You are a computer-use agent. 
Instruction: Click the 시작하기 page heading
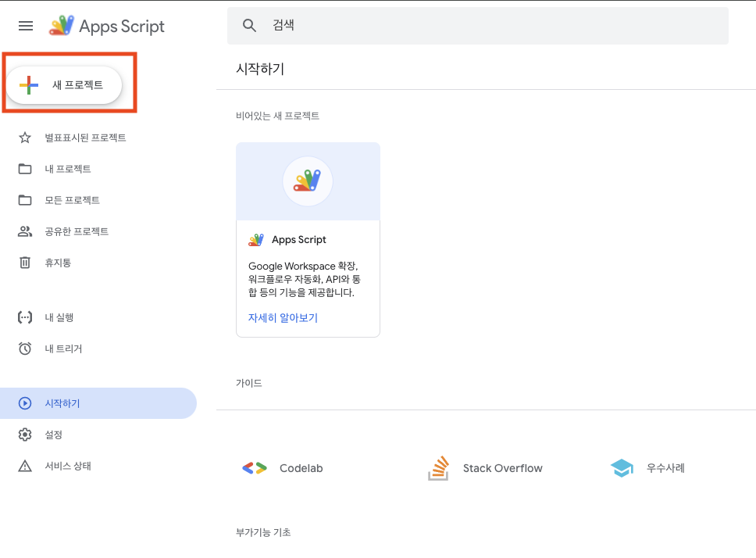pos(260,69)
